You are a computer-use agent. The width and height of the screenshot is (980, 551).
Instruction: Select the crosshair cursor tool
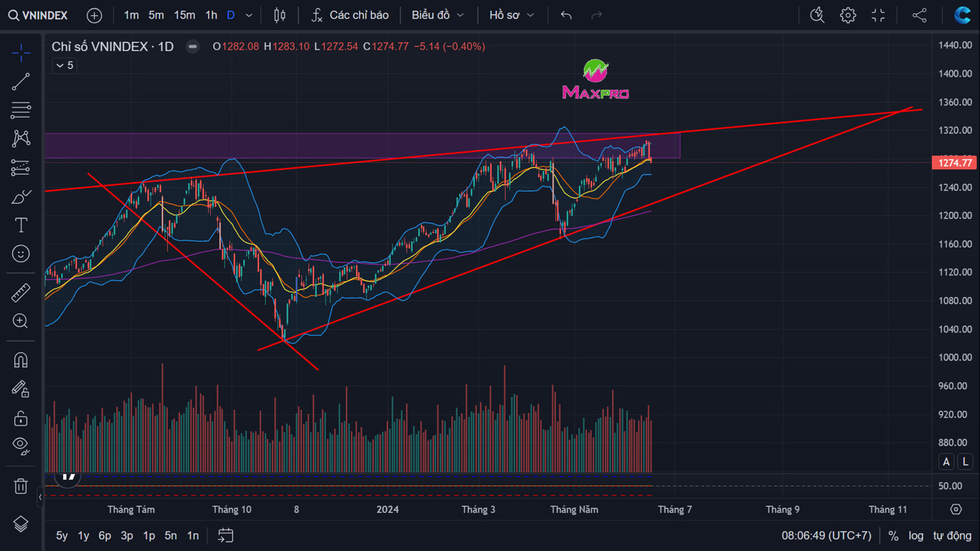[21, 52]
